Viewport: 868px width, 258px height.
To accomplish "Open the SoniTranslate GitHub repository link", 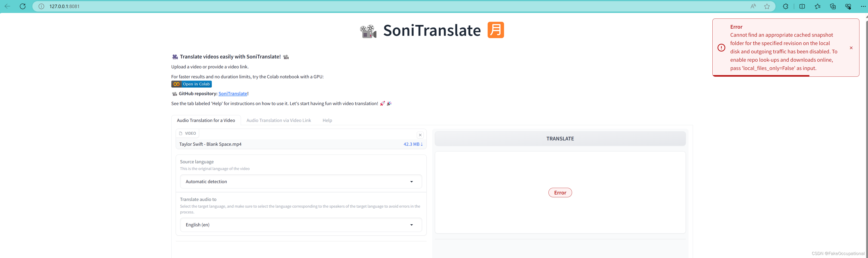I will tap(233, 94).
